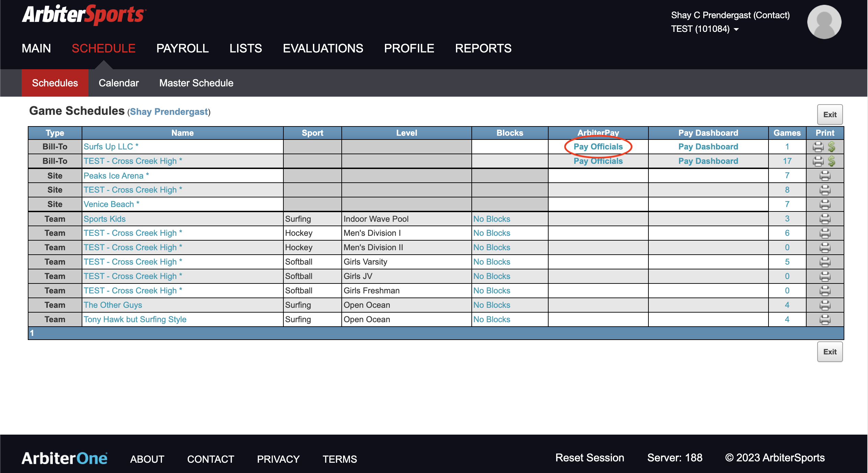Print the Sports Kids team schedule
This screenshot has height=473, width=868.
tap(825, 219)
